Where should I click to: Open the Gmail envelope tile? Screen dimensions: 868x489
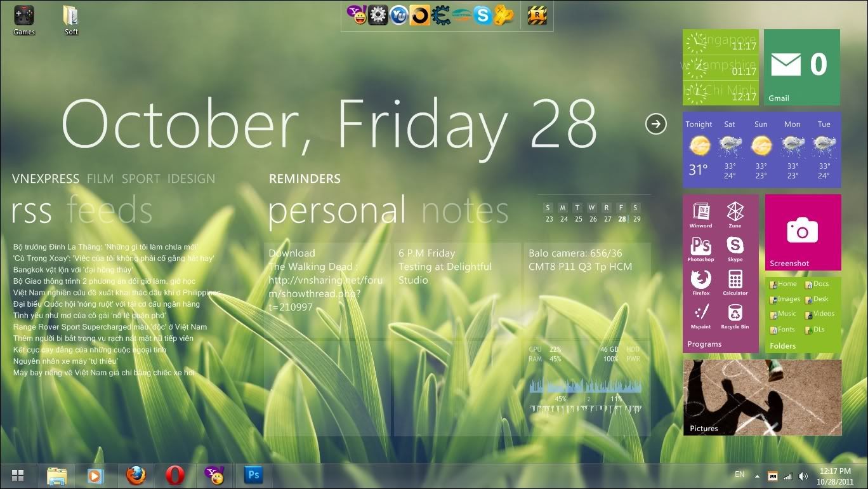[x=802, y=67]
